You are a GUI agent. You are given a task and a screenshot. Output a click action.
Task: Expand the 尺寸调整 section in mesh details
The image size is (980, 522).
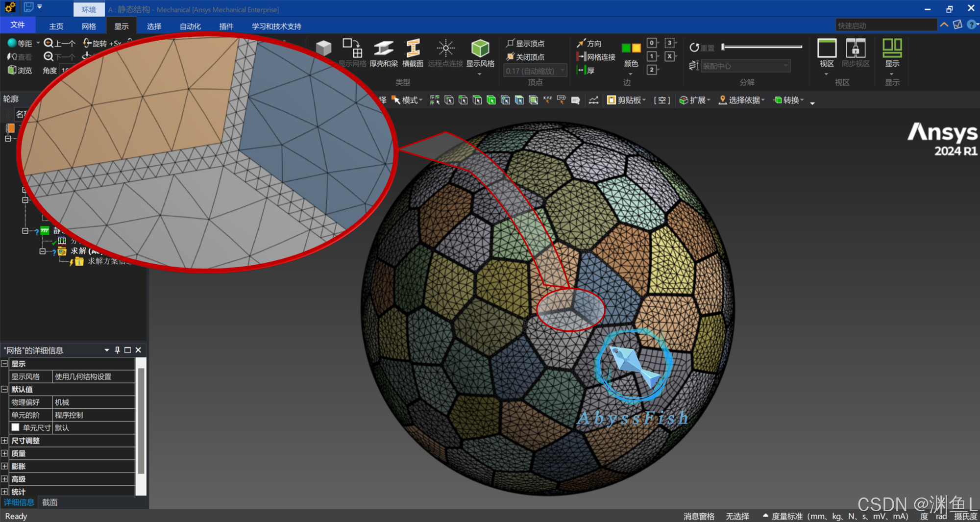(4, 440)
